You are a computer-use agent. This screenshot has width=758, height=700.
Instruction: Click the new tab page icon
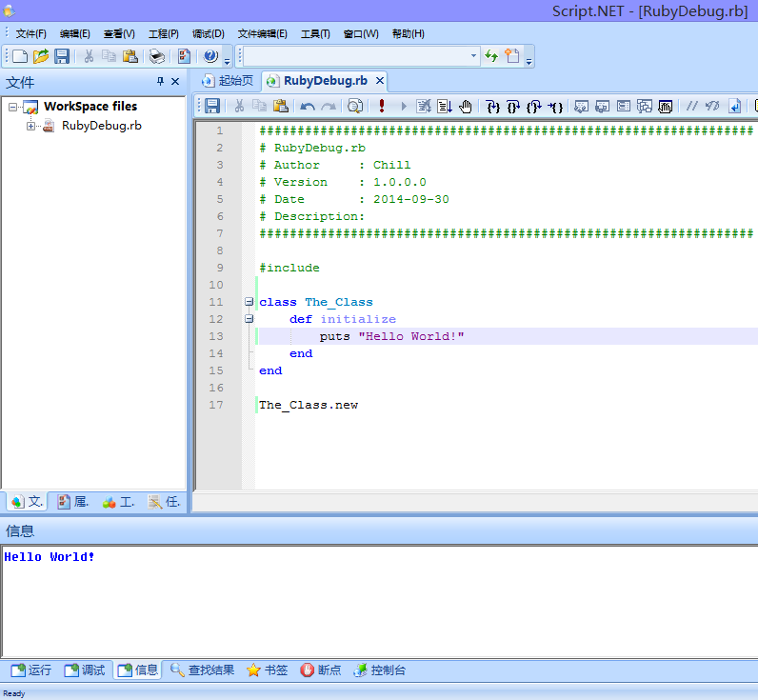pyautogui.click(x=512, y=56)
